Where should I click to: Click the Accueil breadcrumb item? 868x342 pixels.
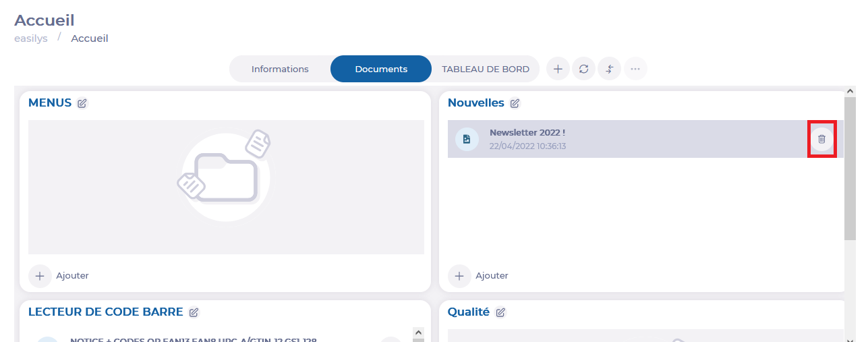pos(90,38)
